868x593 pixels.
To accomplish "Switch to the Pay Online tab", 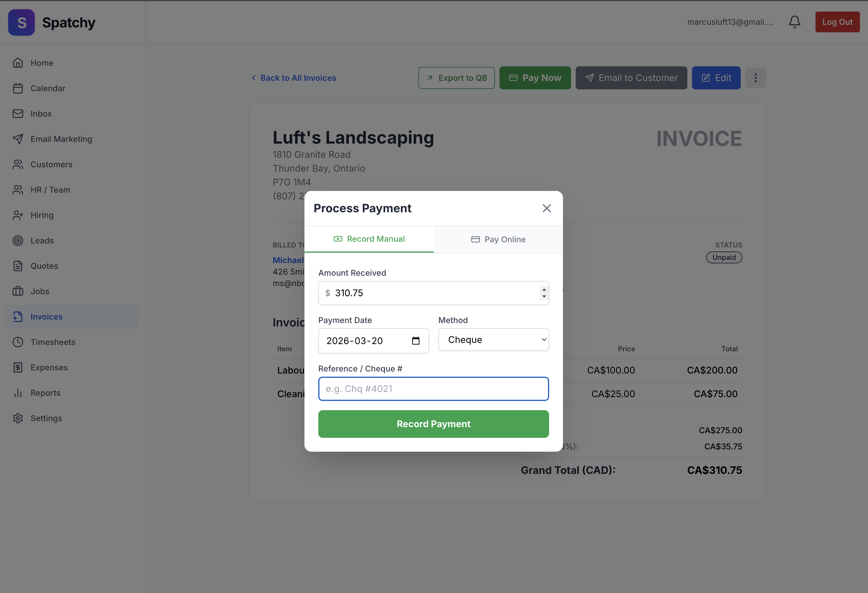I will 498,239.
